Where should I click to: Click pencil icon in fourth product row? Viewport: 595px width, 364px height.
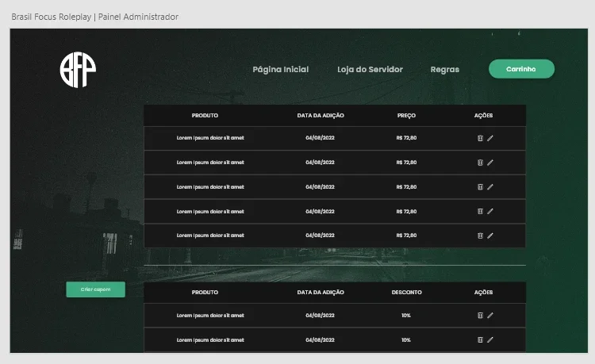tap(490, 211)
